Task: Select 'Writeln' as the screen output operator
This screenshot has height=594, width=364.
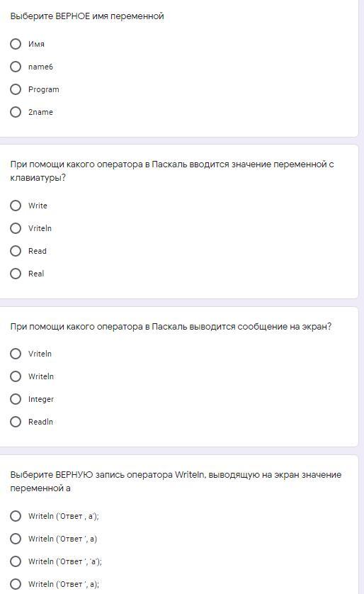Action: 16,376
